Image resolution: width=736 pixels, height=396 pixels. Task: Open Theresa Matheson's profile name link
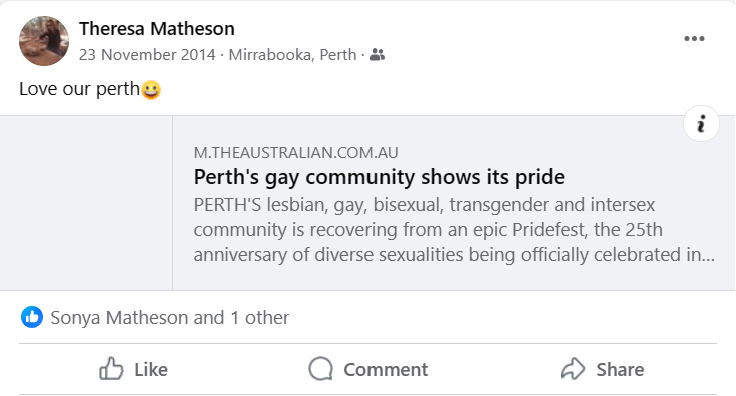pyautogui.click(x=156, y=29)
